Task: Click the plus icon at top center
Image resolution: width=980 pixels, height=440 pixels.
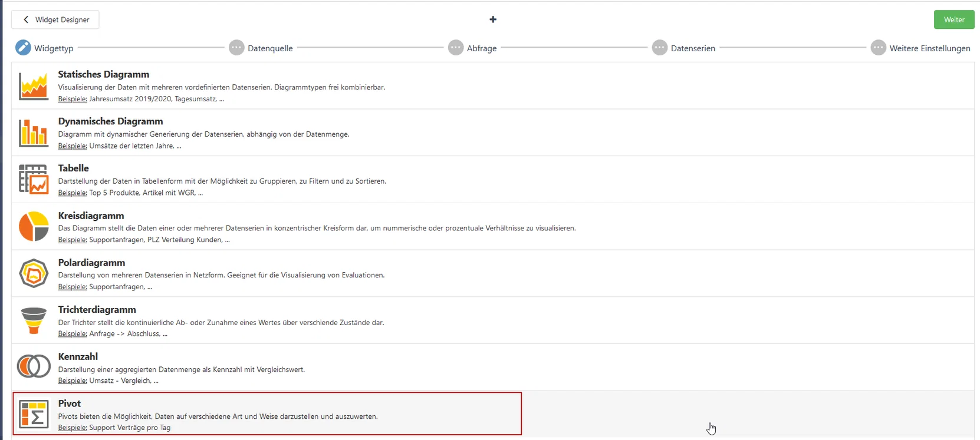Action: [493, 19]
